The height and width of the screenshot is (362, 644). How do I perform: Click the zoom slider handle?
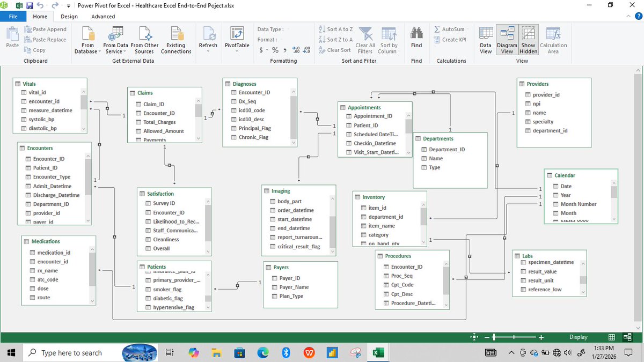(494, 337)
